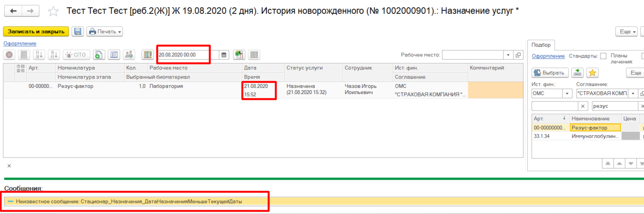
Task: Click the red cancel icon in toolbar
Action: click(x=10, y=55)
